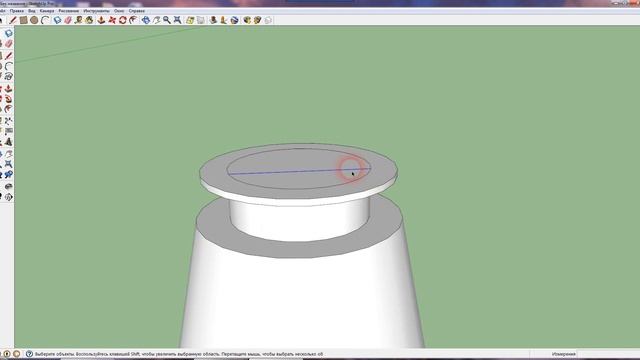Open the Справка menu
Viewport: 640px width, 360px height.
[x=137, y=11]
